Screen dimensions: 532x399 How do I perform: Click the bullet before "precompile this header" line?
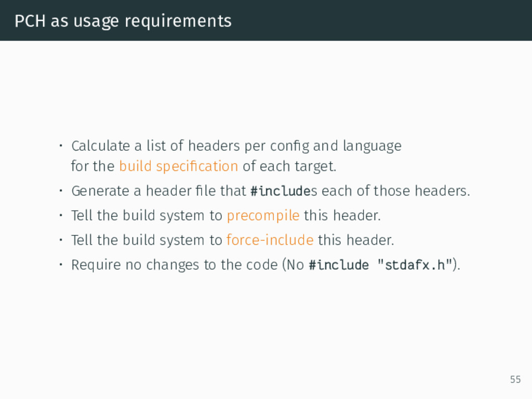[x=61, y=216]
